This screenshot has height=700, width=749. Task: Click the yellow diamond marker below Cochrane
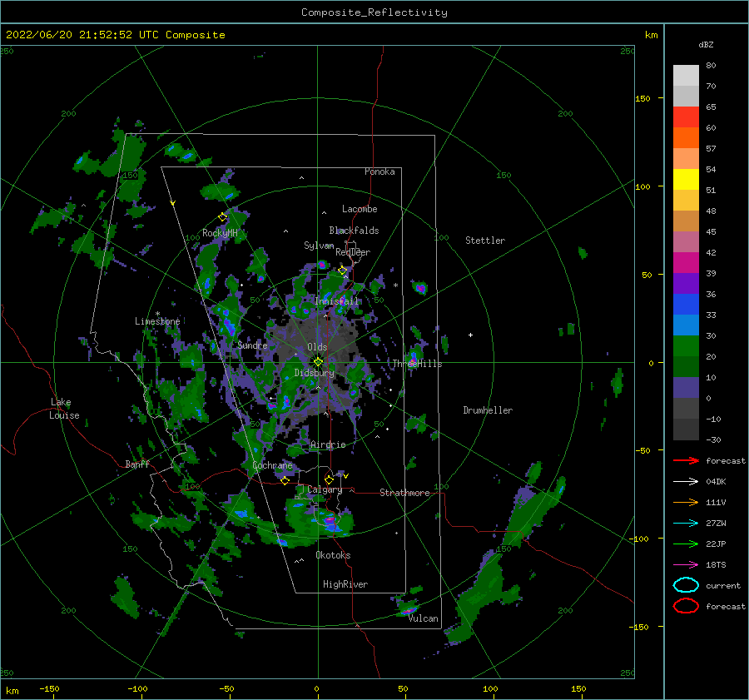tap(285, 480)
